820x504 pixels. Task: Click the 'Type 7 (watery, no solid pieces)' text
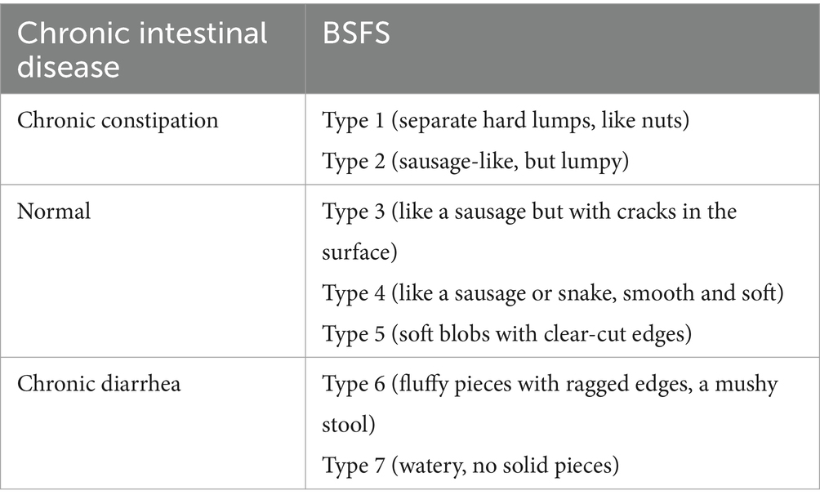[470, 466]
